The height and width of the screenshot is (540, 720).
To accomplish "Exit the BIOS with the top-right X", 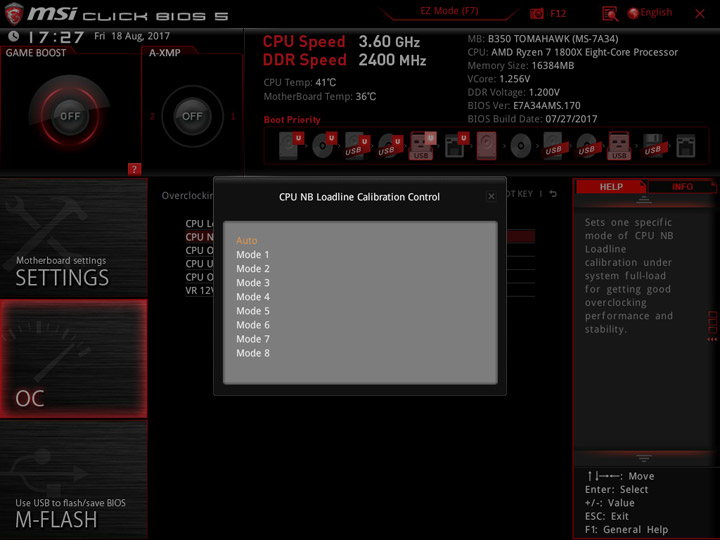I will point(700,14).
